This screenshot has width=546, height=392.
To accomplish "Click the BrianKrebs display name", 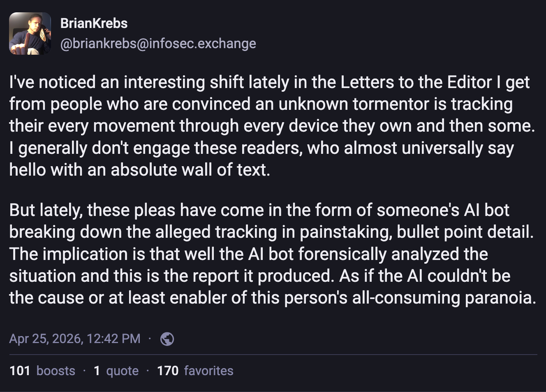I will tap(94, 23).
